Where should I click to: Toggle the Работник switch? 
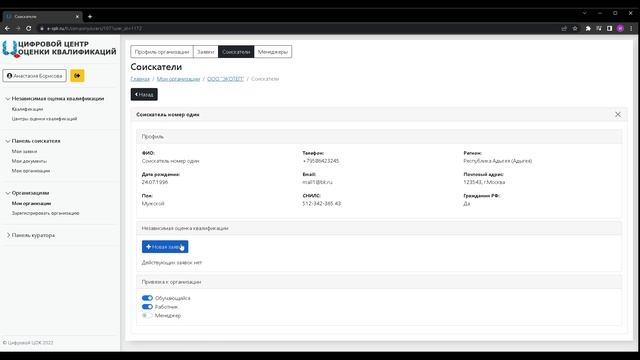[x=147, y=307]
